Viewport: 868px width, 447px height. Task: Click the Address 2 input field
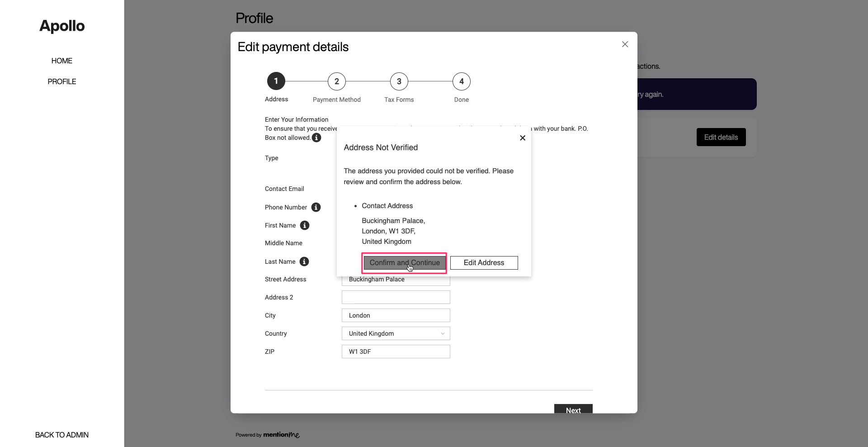[396, 297]
